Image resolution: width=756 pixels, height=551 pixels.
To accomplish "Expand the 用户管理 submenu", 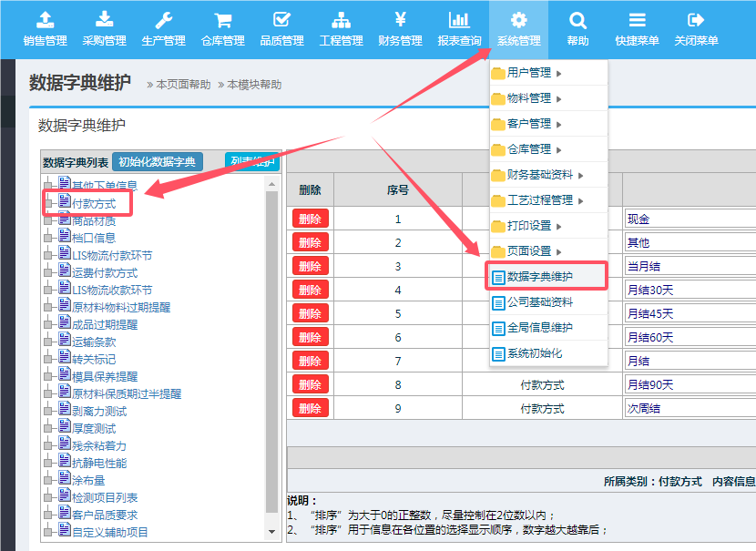I will point(534,73).
